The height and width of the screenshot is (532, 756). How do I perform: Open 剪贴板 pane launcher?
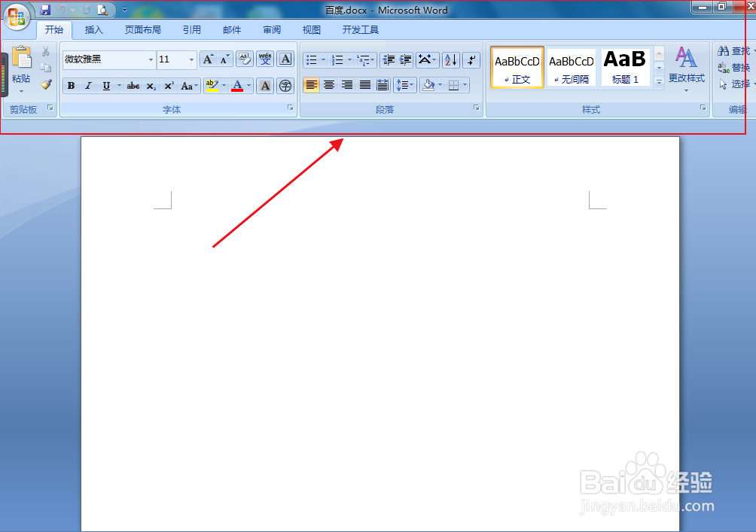click(50, 108)
